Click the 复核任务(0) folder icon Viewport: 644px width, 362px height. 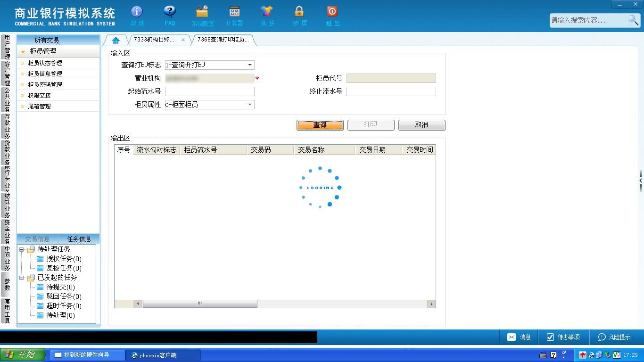point(40,268)
